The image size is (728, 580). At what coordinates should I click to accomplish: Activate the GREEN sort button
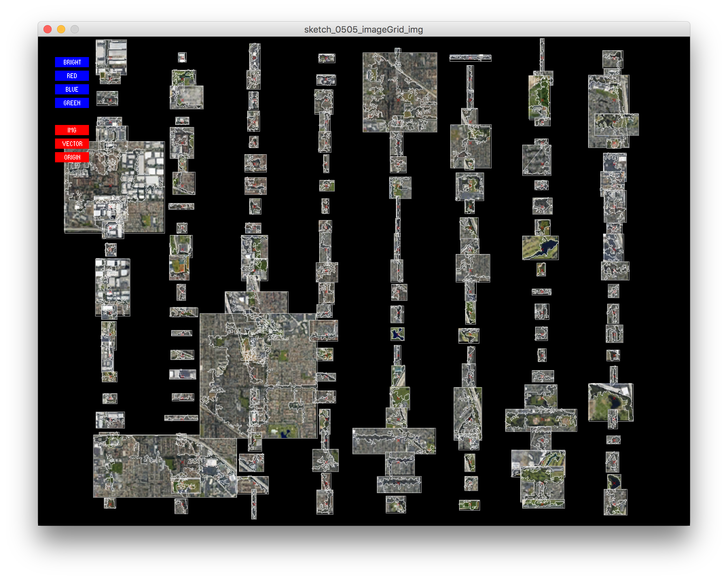[72, 103]
